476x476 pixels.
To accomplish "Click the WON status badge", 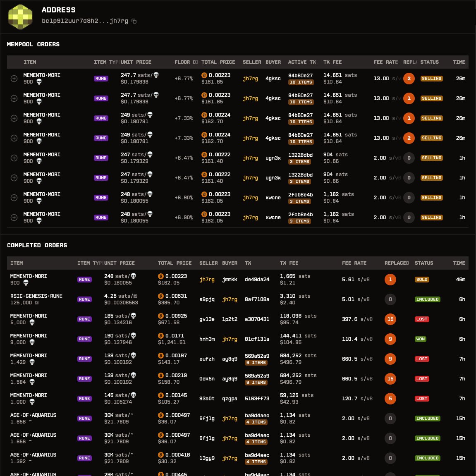I will pyautogui.click(x=421, y=339).
